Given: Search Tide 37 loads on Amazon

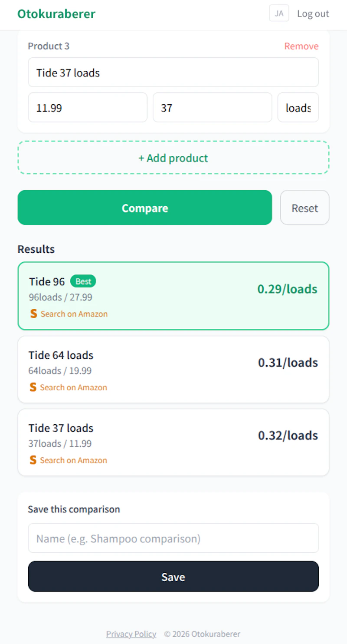Looking at the screenshot, I should coord(74,460).
